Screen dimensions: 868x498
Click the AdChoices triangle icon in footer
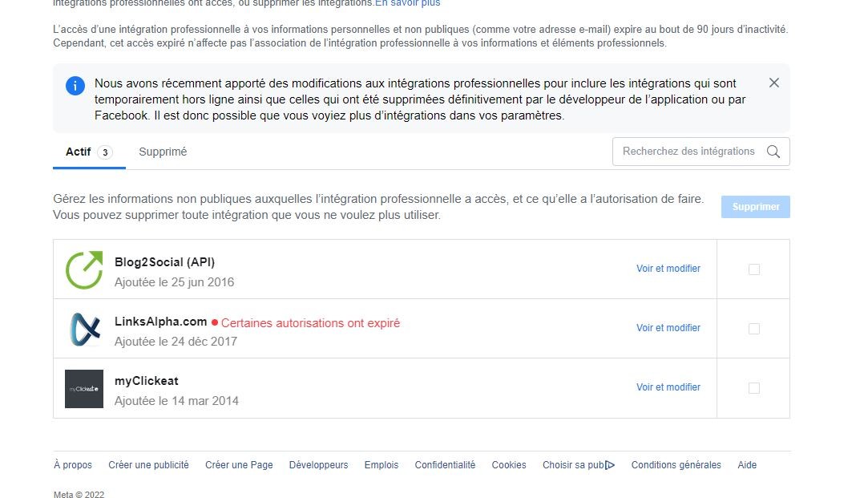click(x=610, y=465)
